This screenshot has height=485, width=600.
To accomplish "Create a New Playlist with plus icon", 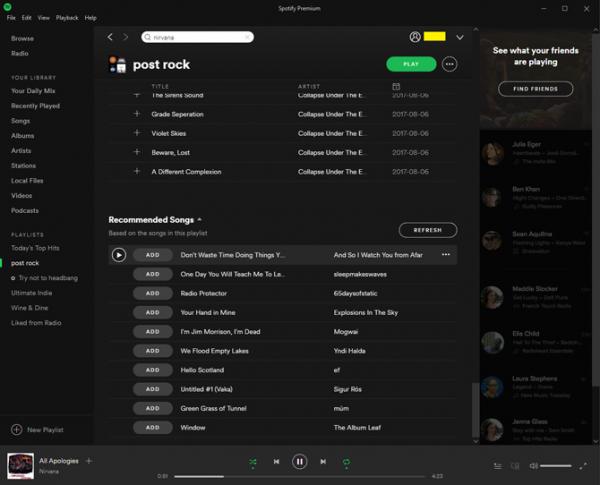I will [16, 429].
